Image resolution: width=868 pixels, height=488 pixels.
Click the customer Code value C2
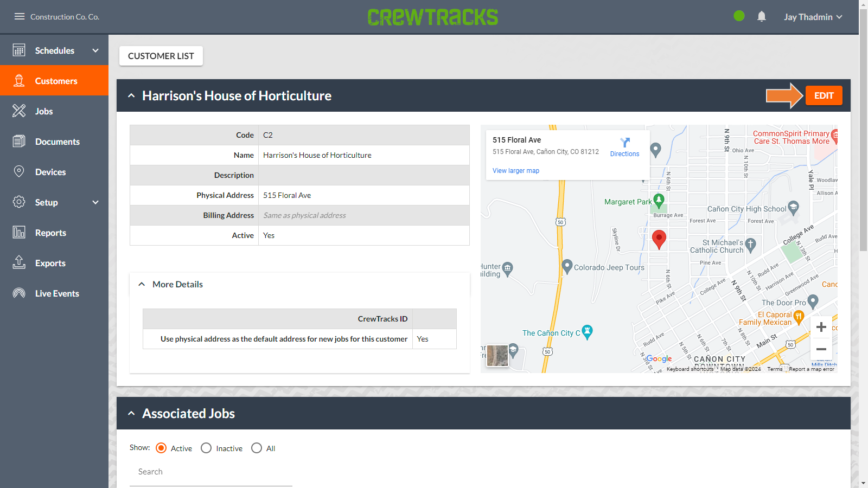(268, 135)
